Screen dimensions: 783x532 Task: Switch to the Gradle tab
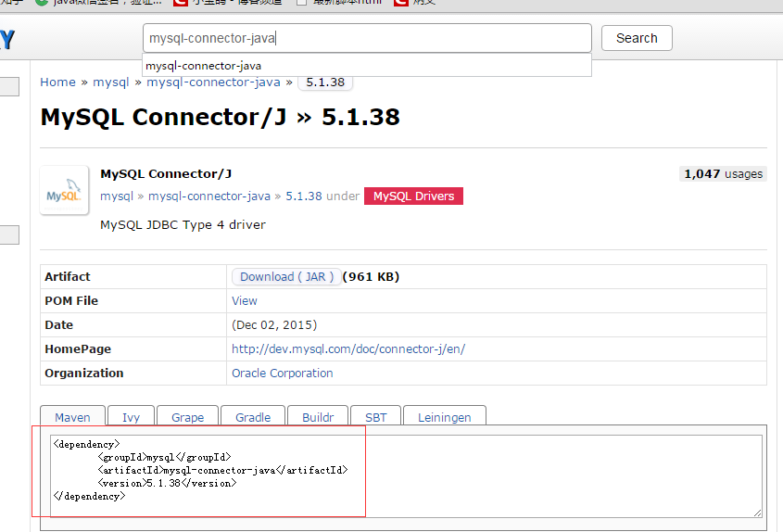[253, 417]
